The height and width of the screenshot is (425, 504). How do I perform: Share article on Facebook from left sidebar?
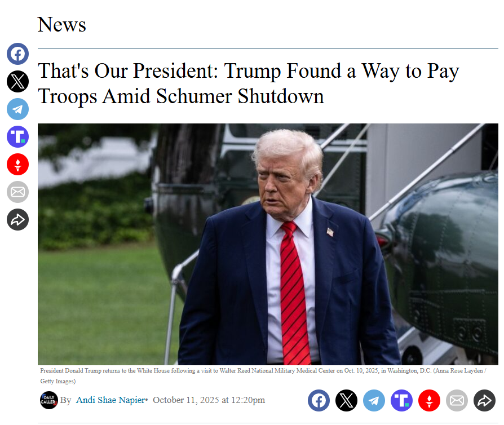(x=17, y=54)
